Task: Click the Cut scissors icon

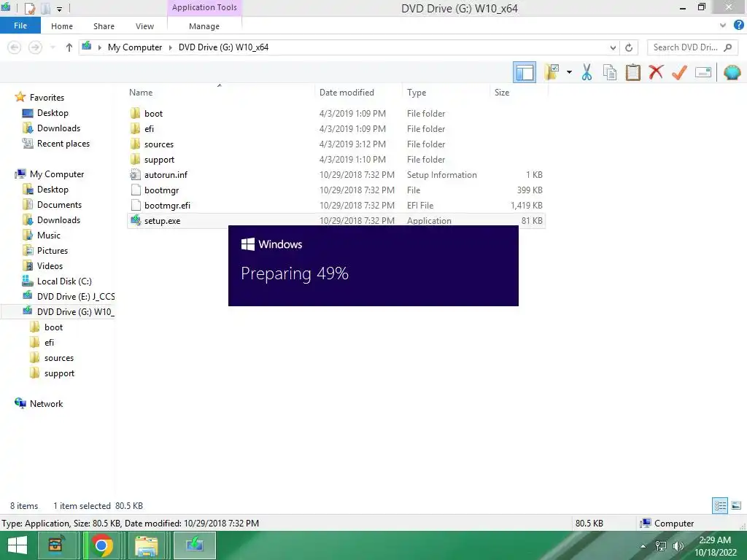Action: [587, 72]
